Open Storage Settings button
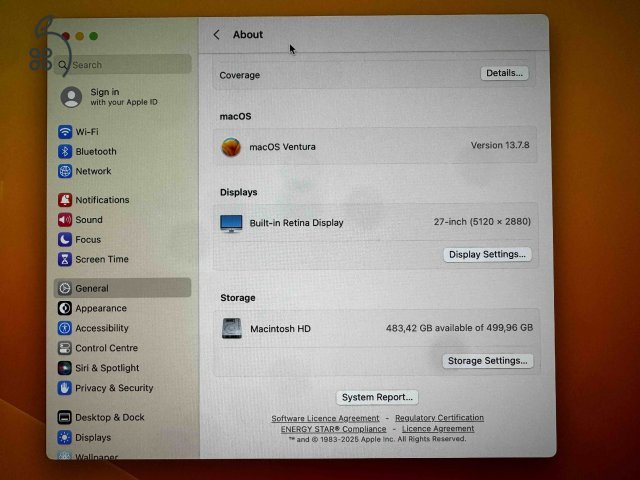640x480 pixels. [488, 361]
